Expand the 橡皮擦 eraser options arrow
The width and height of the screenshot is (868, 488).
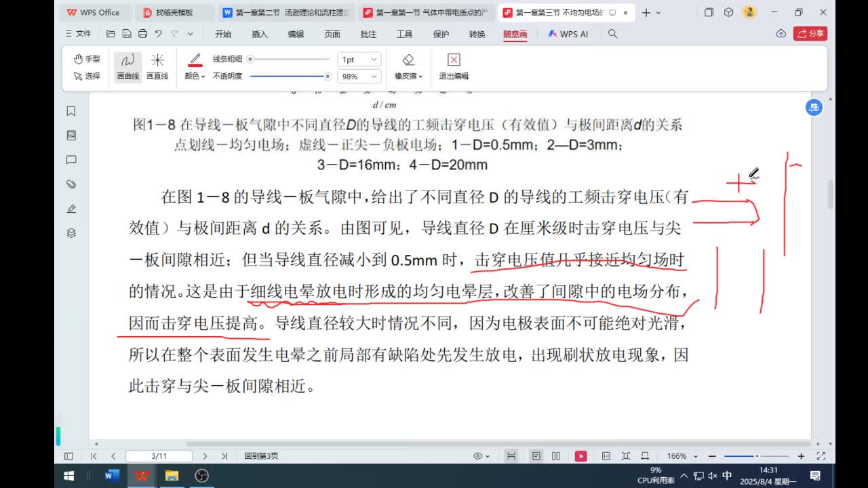pos(420,77)
